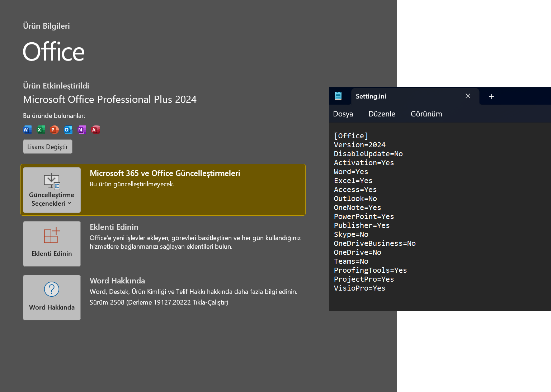Open the Güncelleştirme Seçenekleri dropdown
Screen dimensions: 551x392
click(x=52, y=190)
